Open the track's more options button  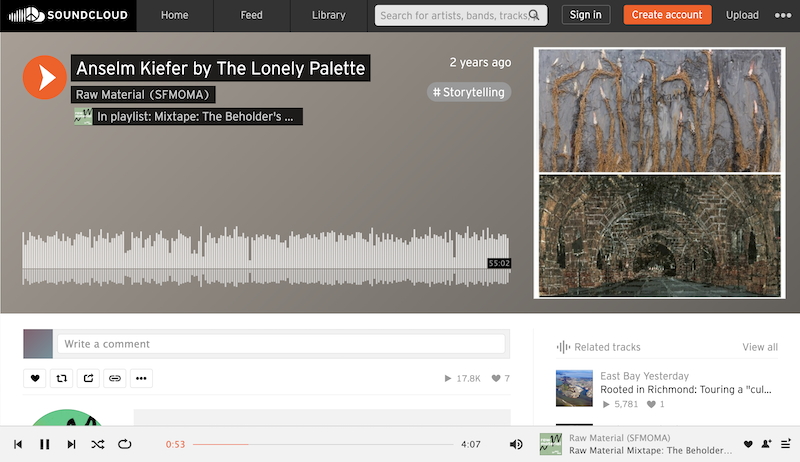pos(141,378)
